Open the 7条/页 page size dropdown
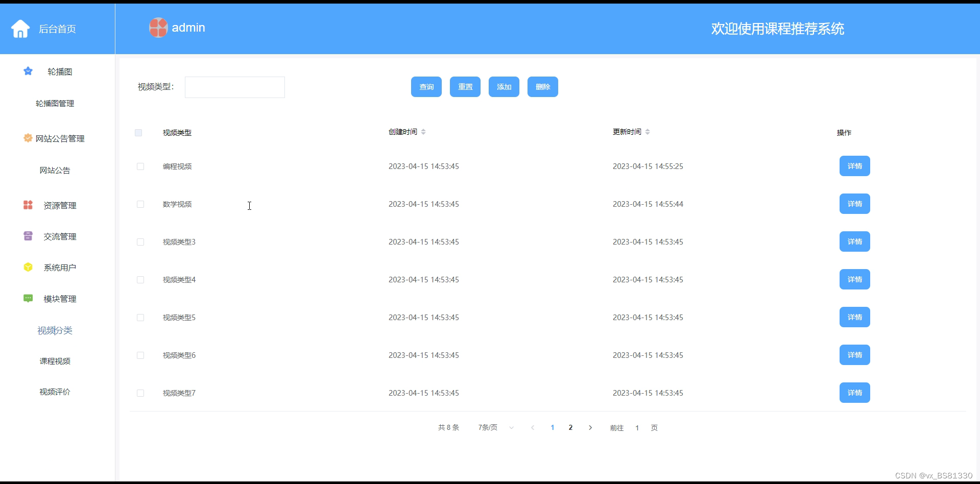The image size is (980, 484). point(495,428)
